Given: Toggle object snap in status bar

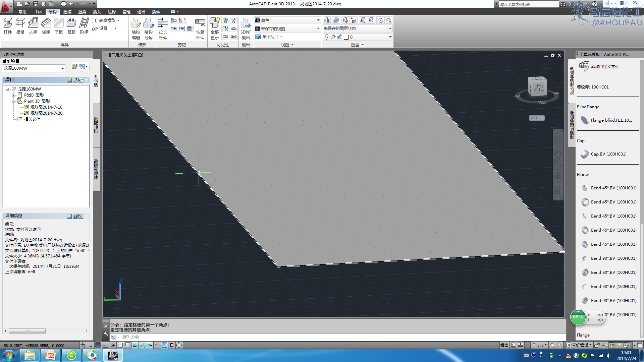Looking at the screenshot, I should pos(120,345).
